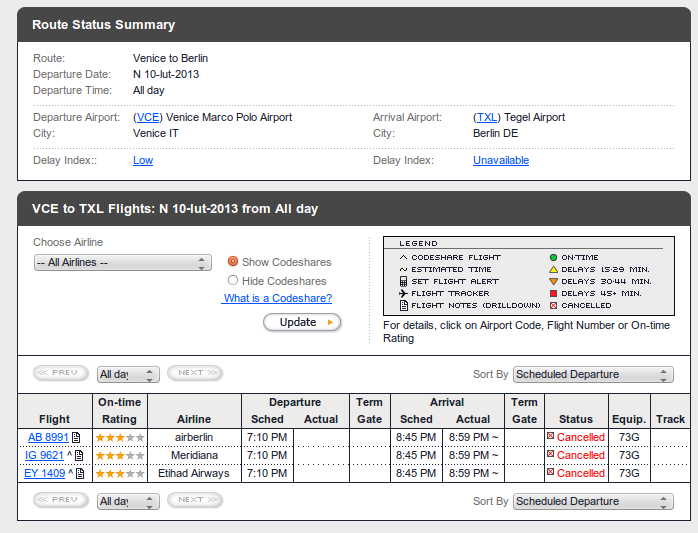Viewport: 698px width, 533px height.
Task: Open flight notes icon for IG 9621
Action: tap(79, 456)
